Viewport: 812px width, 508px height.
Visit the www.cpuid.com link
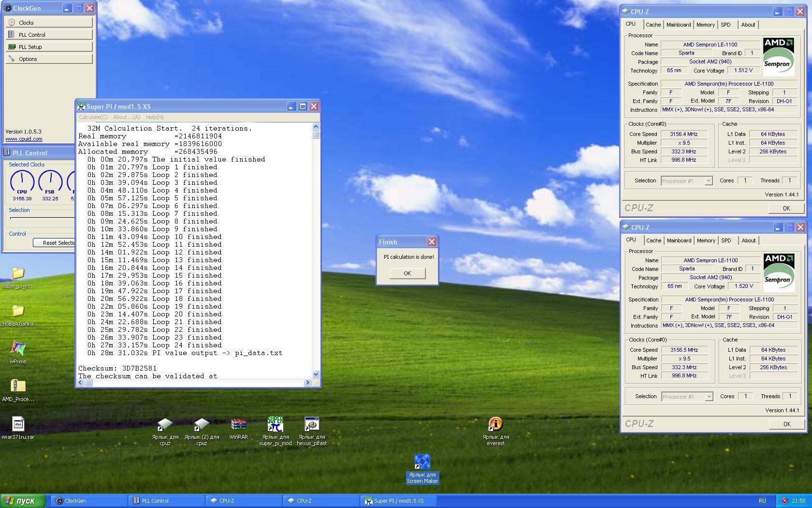coord(24,139)
